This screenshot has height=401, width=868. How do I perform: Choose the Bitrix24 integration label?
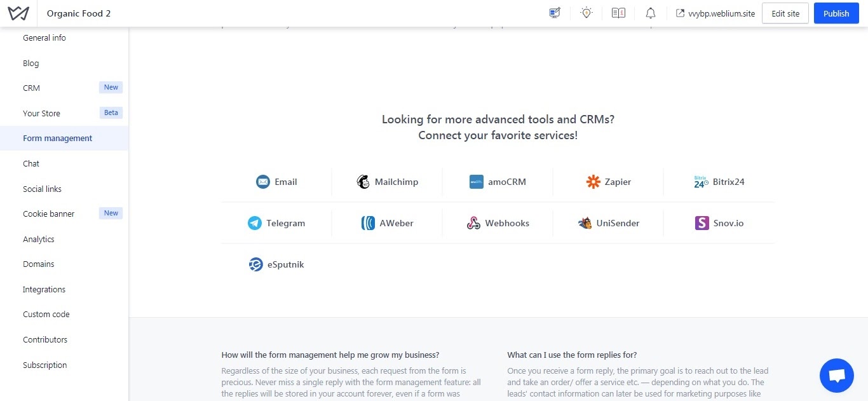coord(729,182)
